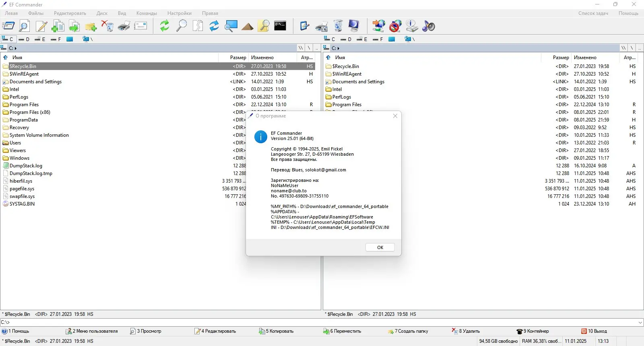Click the copy files toolbar icon

pyautogui.click(x=58, y=26)
